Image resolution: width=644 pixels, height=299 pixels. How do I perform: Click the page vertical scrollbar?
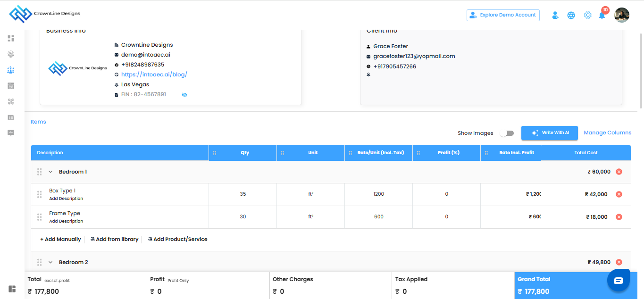pyautogui.click(x=641, y=71)
